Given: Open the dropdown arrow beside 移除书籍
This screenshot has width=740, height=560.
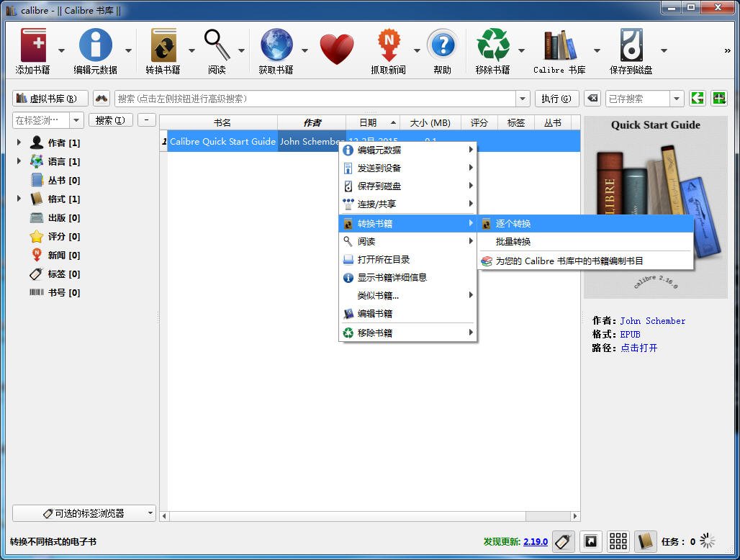Looking at the screenshot, I should click(521, 50).
